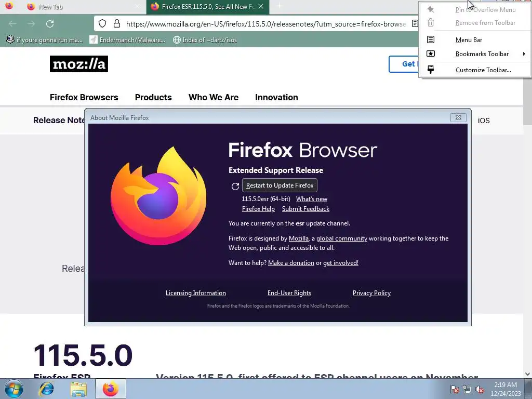
Task: Click the Submit Feedback link
Action: (305, 209)
